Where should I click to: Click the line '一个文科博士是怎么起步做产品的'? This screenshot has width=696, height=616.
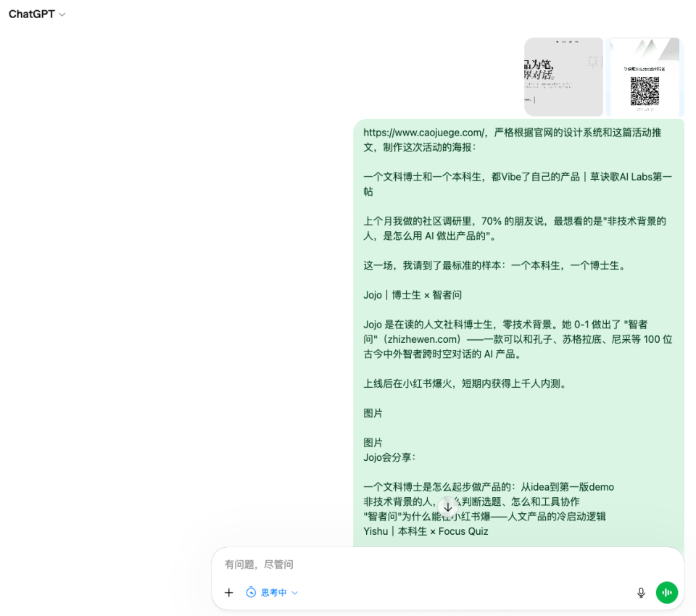point(488,487)
